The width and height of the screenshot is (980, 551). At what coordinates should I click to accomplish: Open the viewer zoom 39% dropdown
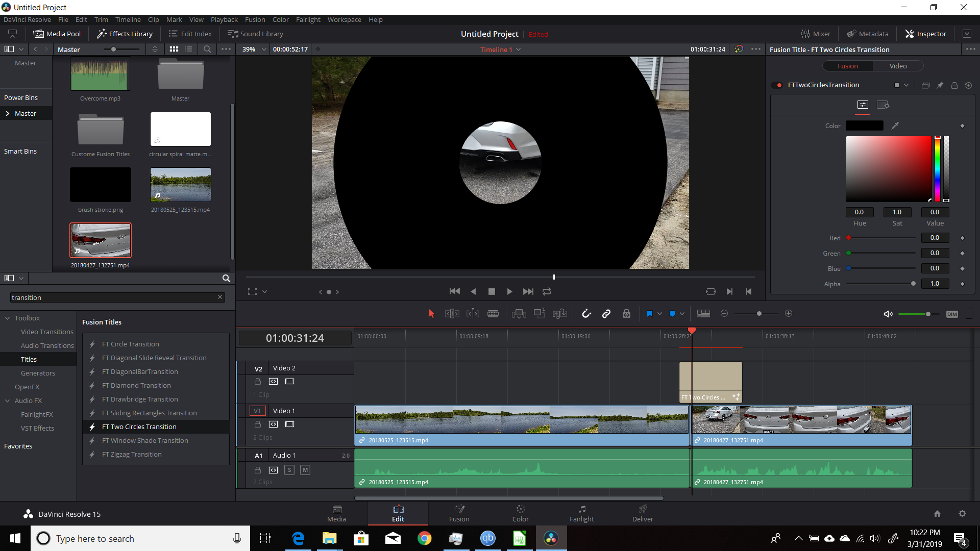tap(264, 49)
